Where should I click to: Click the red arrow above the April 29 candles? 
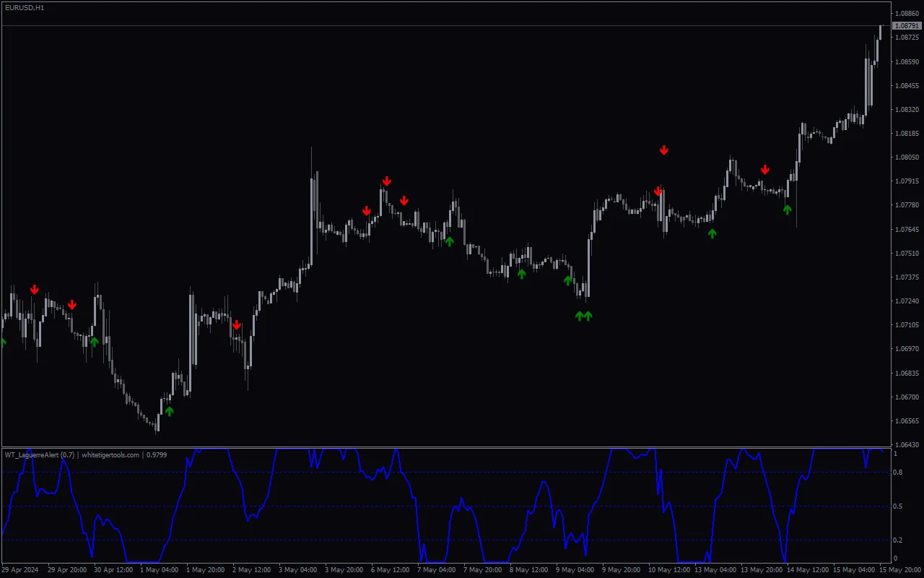(x=35, y=290)
